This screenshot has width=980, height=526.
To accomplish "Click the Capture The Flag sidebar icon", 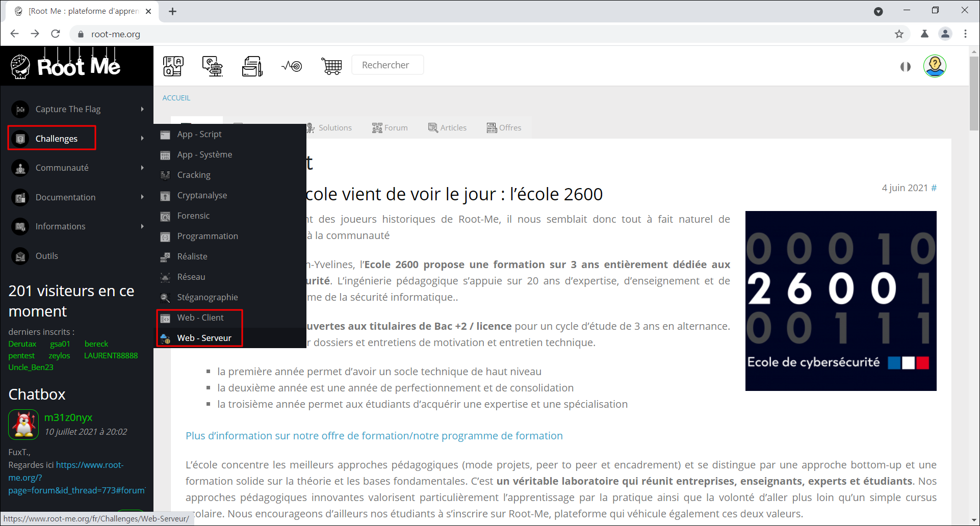I will [20, 109].
